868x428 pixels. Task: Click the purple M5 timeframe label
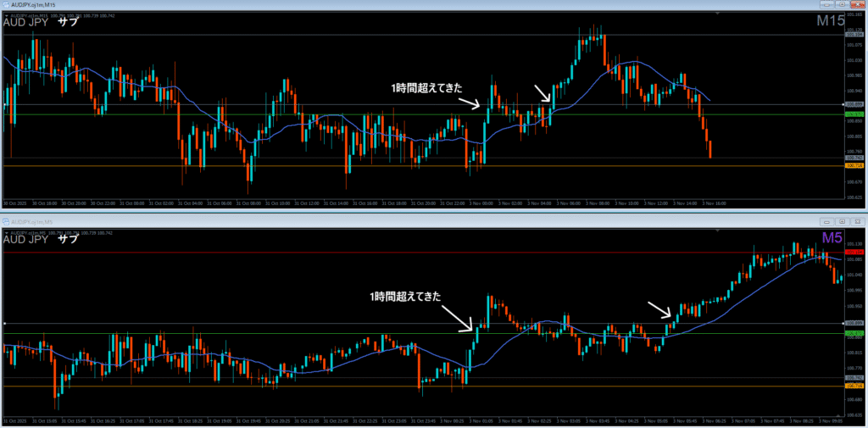tap(832, 237)
